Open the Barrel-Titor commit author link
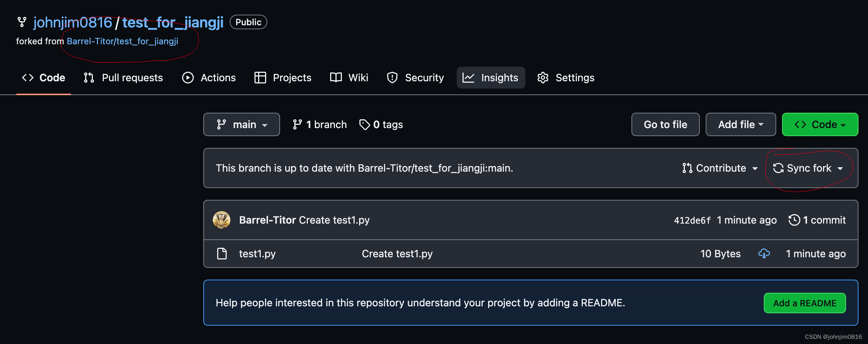The height and width of the screenshot is (344, 868). click(x=267, y=220)
